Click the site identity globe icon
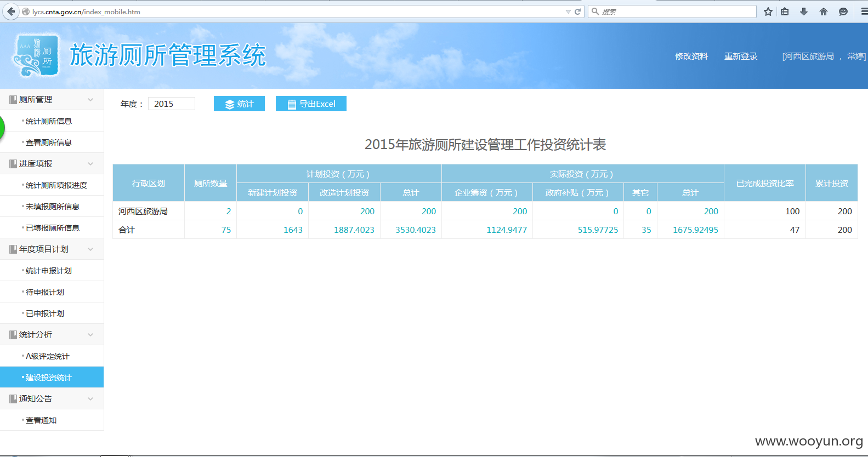Viewport: 868px width, 457px height. coord(26,12)
